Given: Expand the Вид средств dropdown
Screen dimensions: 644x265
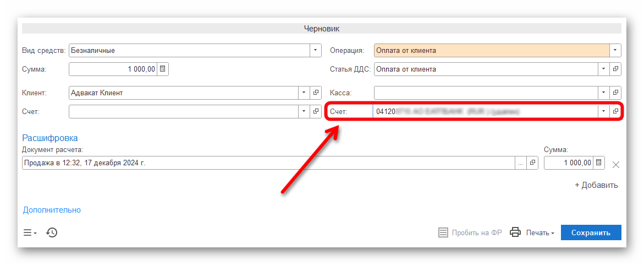Looking at the screenshot, I should click(316, 51).
